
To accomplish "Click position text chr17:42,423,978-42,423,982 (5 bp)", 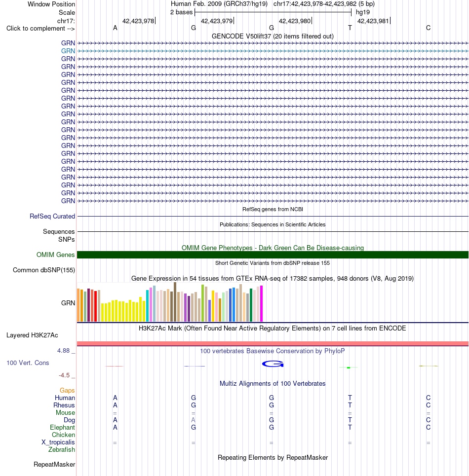I will 324,4.
